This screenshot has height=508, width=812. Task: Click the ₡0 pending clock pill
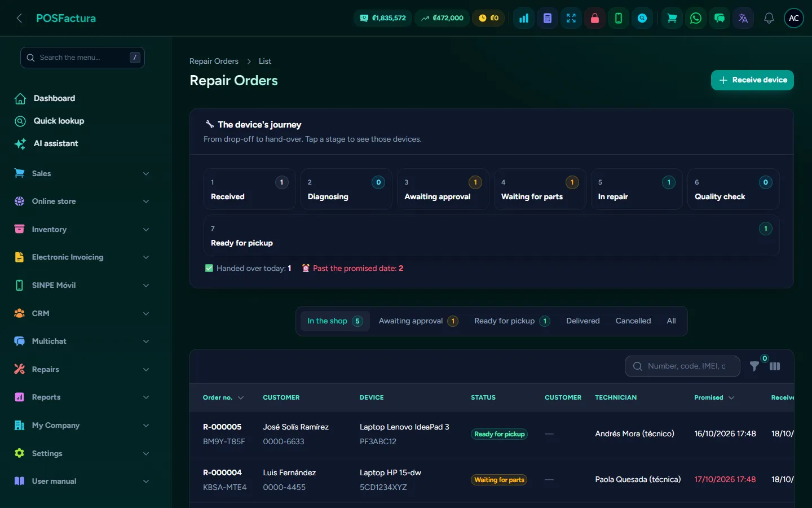coord(488,18)
